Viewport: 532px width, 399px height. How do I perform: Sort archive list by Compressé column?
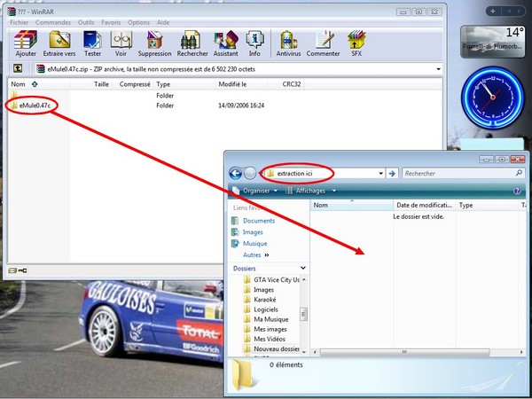(135, 84)
